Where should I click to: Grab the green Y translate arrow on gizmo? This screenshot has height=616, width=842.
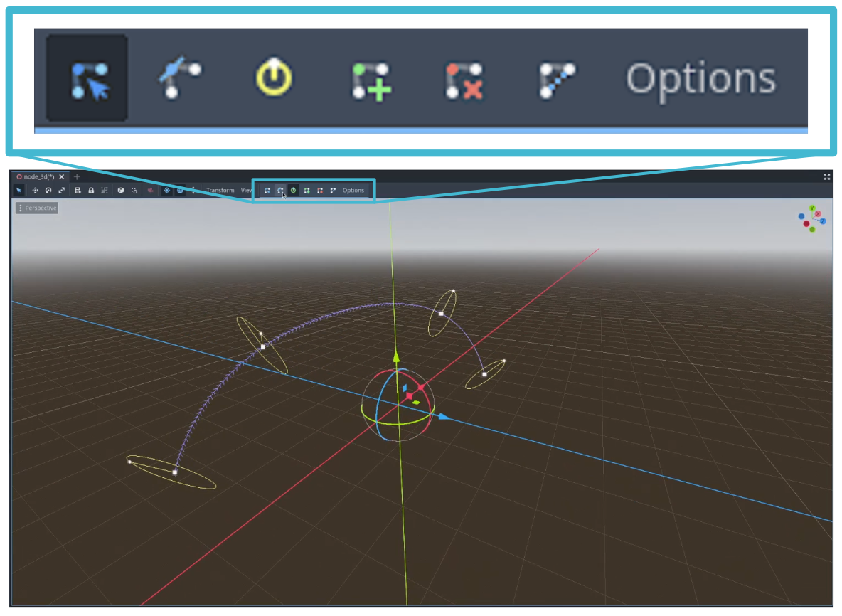click(396, 356)
